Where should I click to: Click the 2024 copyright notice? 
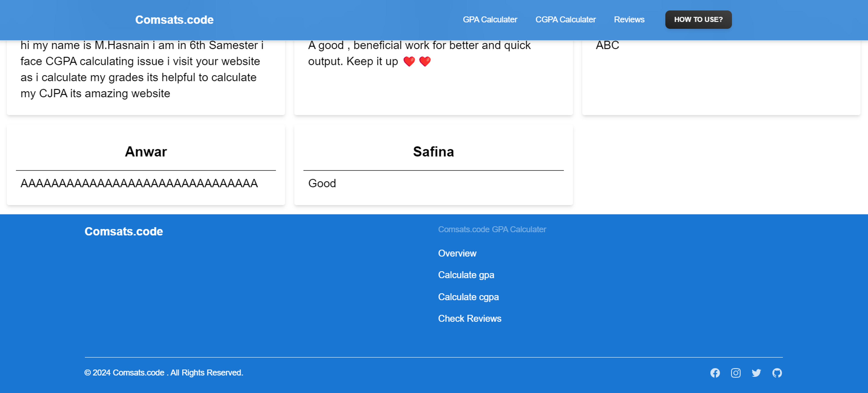pyautogui.click(x=164, y=373)
